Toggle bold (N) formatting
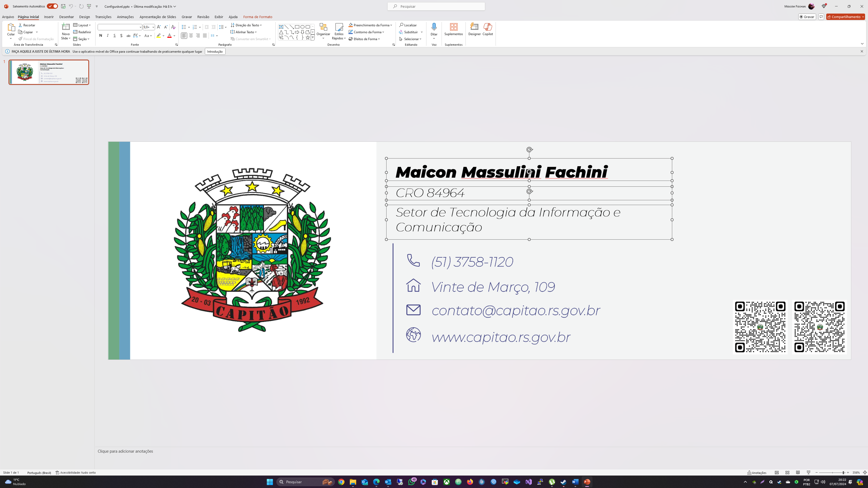The image size is (868, 488). click(x=100, y=36)
